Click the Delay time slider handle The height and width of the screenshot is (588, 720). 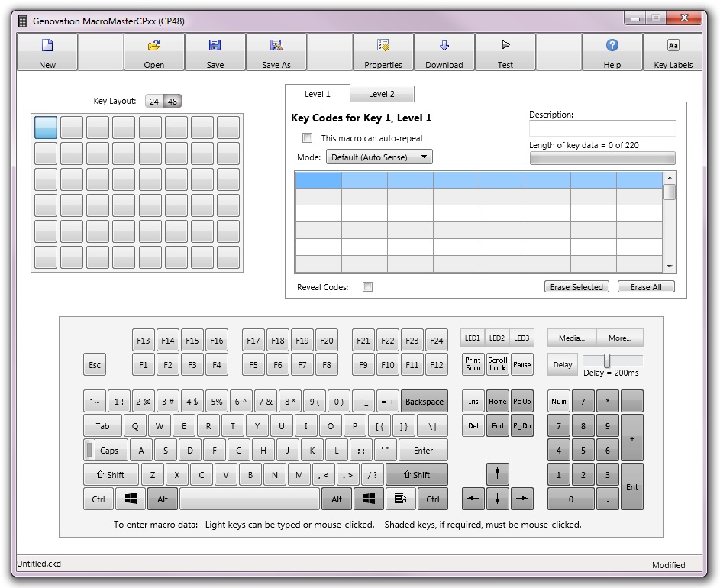coord(607,360)
